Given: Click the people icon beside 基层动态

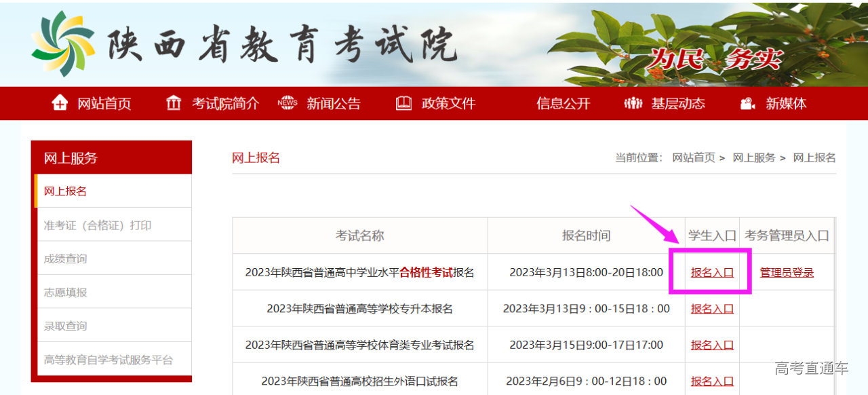Looking at the screenshot, I should tap(632, 103).
